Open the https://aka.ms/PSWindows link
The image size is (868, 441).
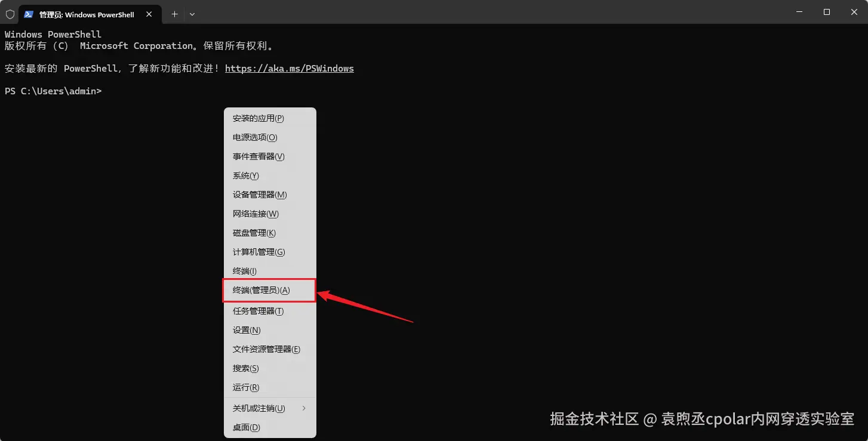tap(290, 68)
